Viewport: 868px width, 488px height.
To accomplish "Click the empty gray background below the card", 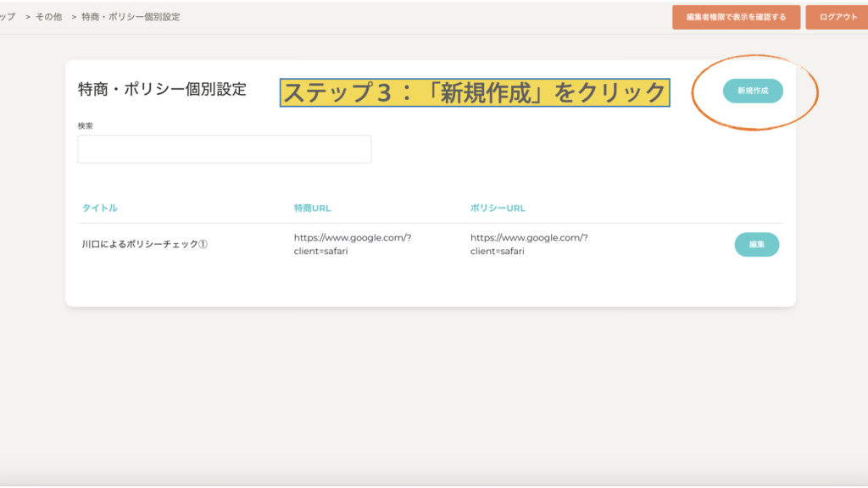I will click(424, 390).
